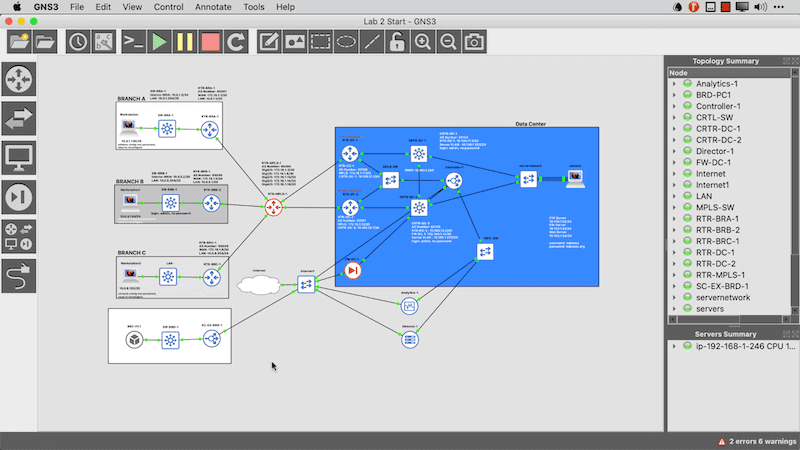Open an existing project folder icon
The width and height of the screenshot is (800, 450).
[x=45, y=42]
